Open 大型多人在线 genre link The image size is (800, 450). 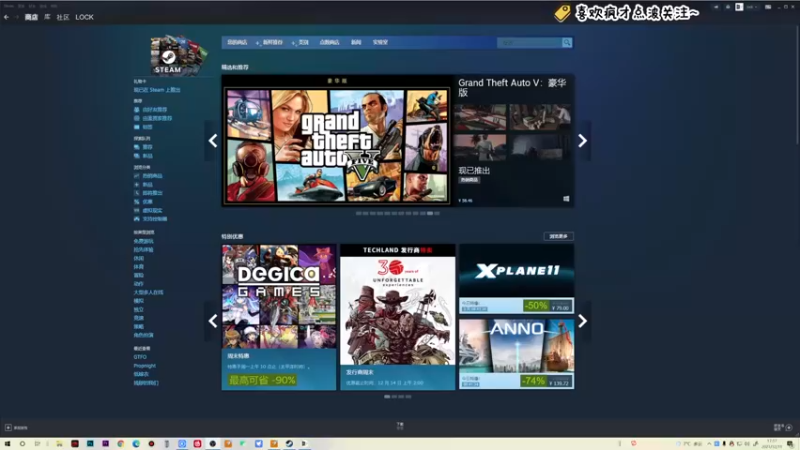pos(148,292)
